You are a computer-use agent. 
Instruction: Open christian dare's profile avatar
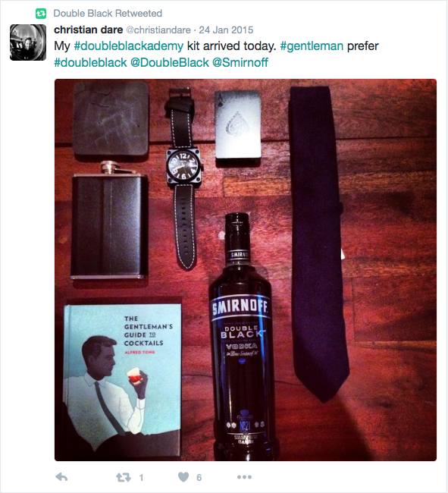click(x=28, y=42)
